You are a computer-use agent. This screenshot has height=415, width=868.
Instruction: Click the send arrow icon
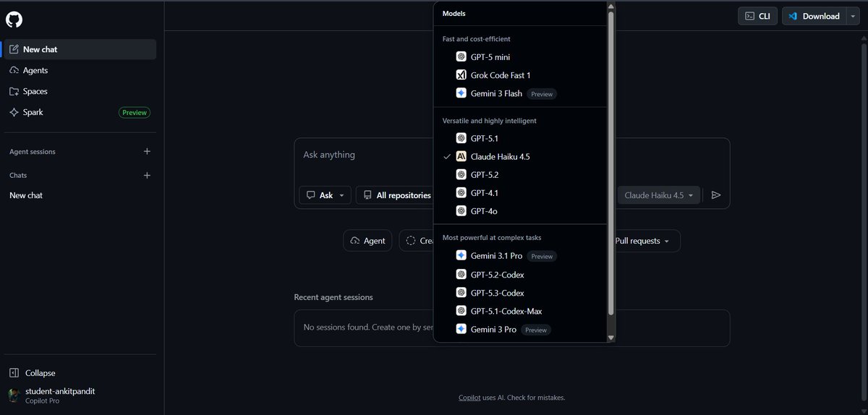click(x=716, y=195)
